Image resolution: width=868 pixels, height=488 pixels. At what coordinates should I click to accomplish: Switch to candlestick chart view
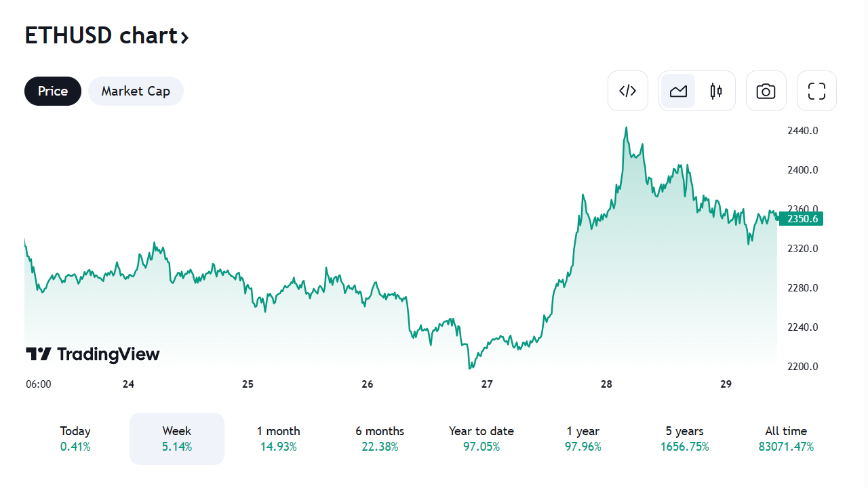[716, 91]
